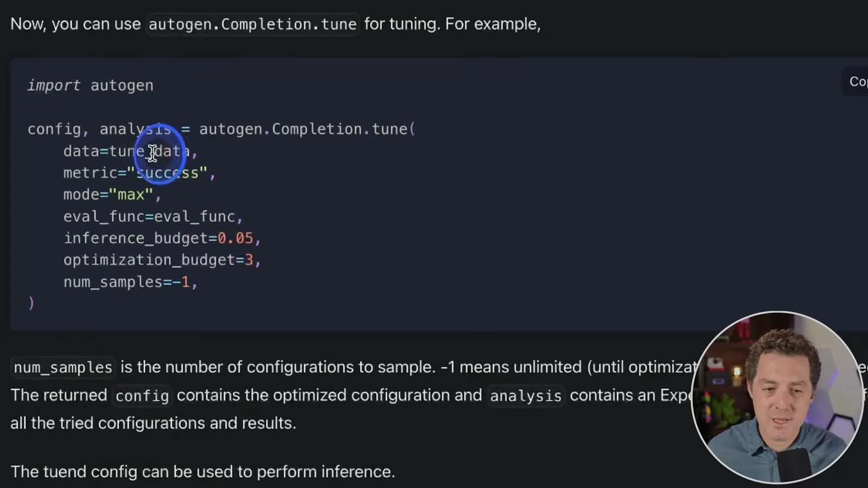Viewport: 868px width, 488px height.
Task: Click the inline code "analysis" in the paragraph
Action: [x=526, y=396]
